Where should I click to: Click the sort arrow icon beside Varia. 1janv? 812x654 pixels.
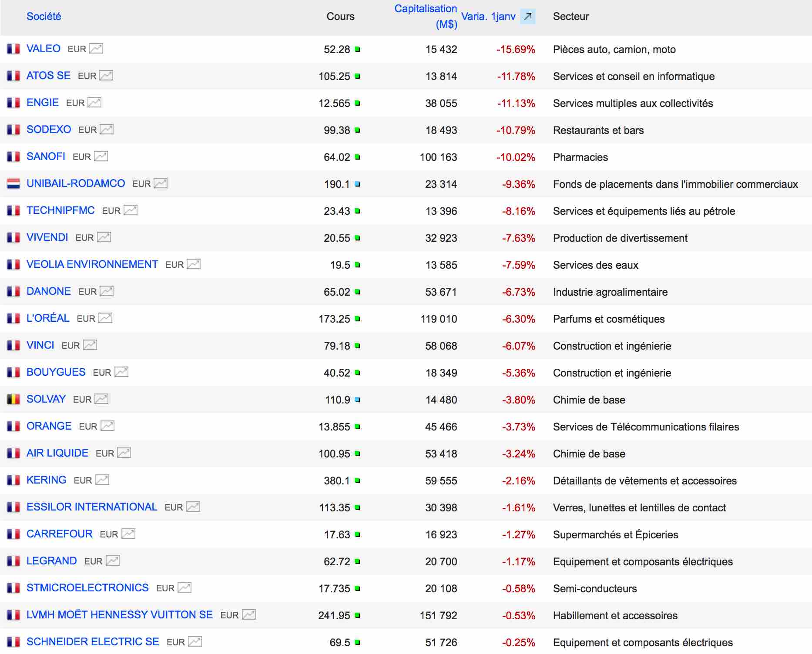[x=527, y=17]
